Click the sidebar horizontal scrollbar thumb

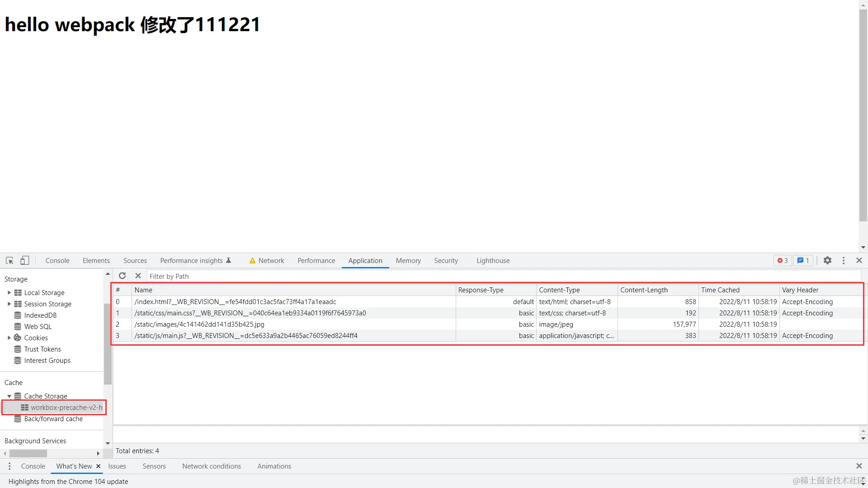28,453
